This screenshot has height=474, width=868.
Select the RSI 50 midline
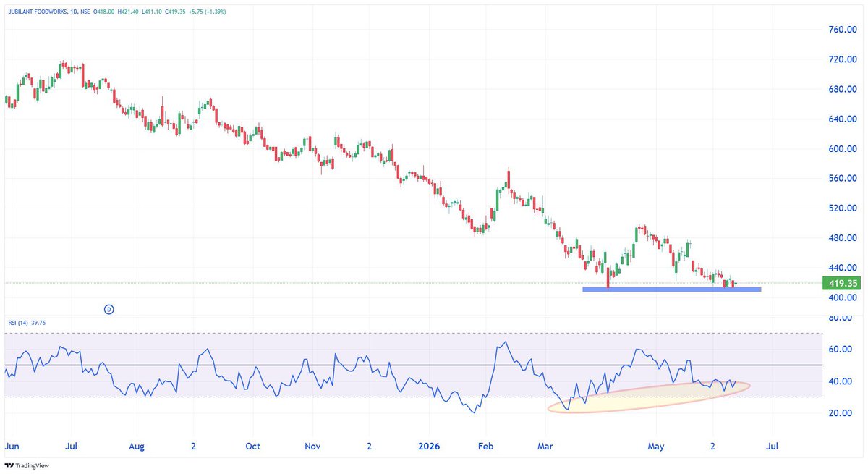(x=415, y=365)
